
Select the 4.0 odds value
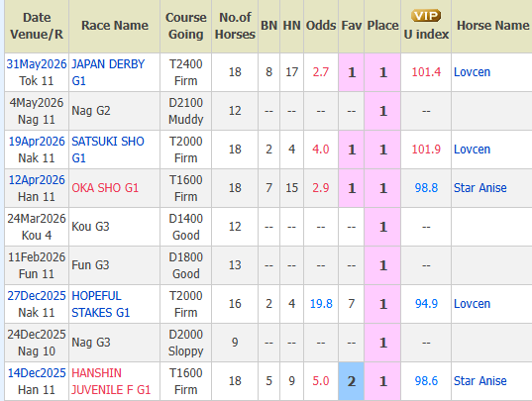tap(321, 150)
